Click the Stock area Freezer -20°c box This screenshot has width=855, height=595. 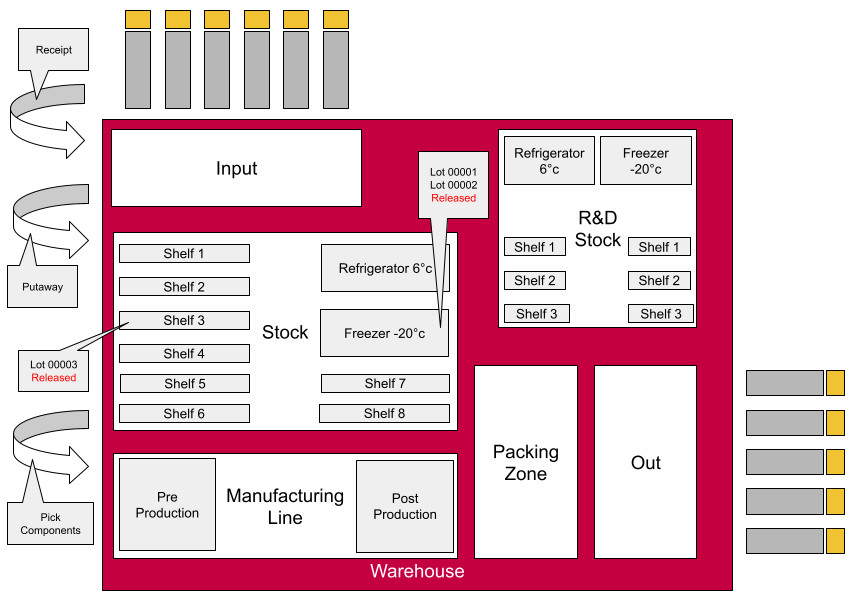click(384, 333)
